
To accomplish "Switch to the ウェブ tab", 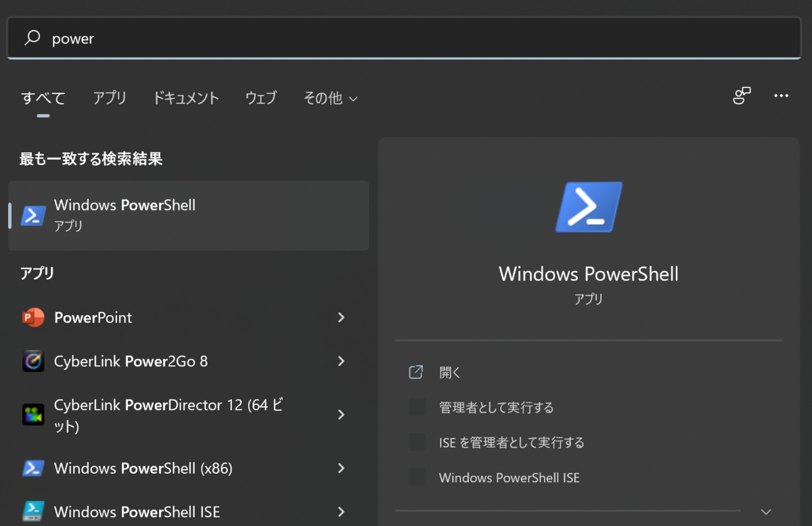I will 261,98.
